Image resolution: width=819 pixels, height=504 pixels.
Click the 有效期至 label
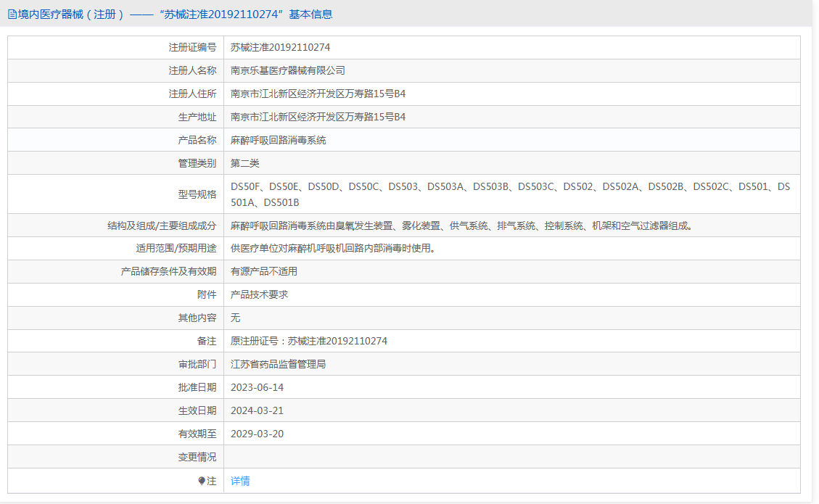(197, 434)
